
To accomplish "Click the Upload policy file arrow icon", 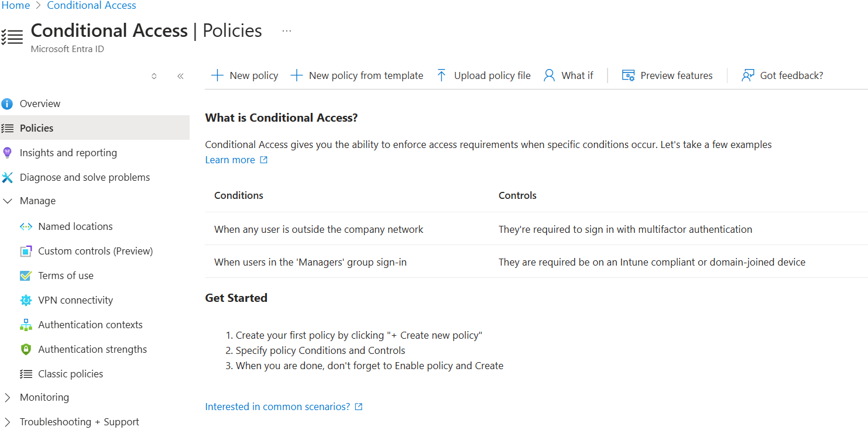I will (x=442, y=75).
